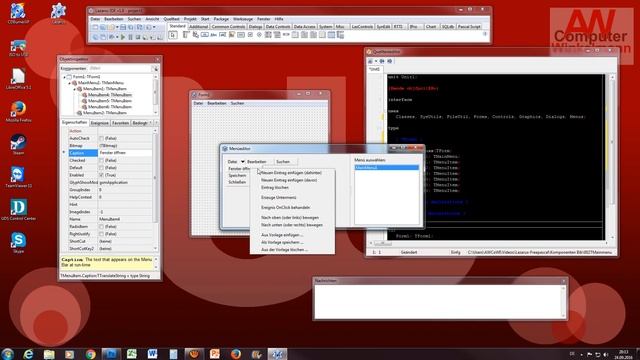Pick the TCheckBox component in the palette
This screenshot has height=360, width=640.
pos(250,35)
